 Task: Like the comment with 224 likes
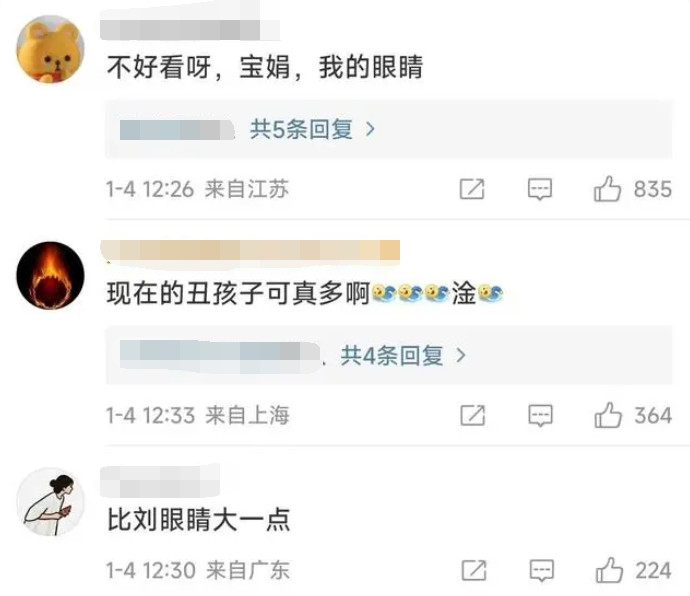pyautogui.click(x=609, y=570)
